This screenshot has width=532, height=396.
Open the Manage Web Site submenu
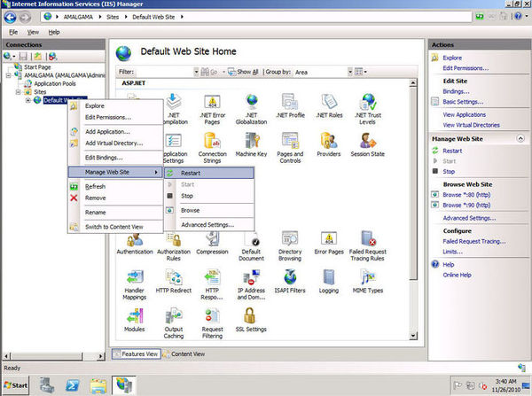[115, 172]
